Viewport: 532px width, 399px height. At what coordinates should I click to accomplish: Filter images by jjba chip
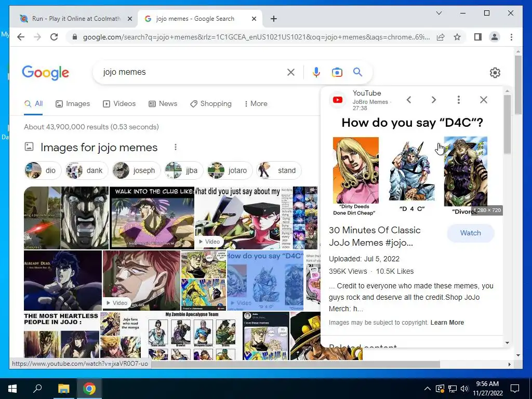(183, 170)
